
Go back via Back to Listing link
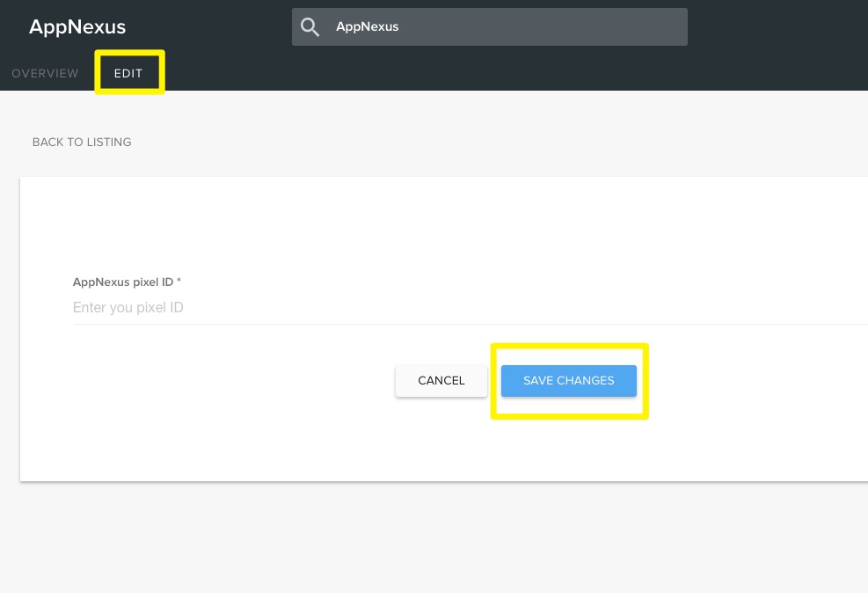pos(82,142)
